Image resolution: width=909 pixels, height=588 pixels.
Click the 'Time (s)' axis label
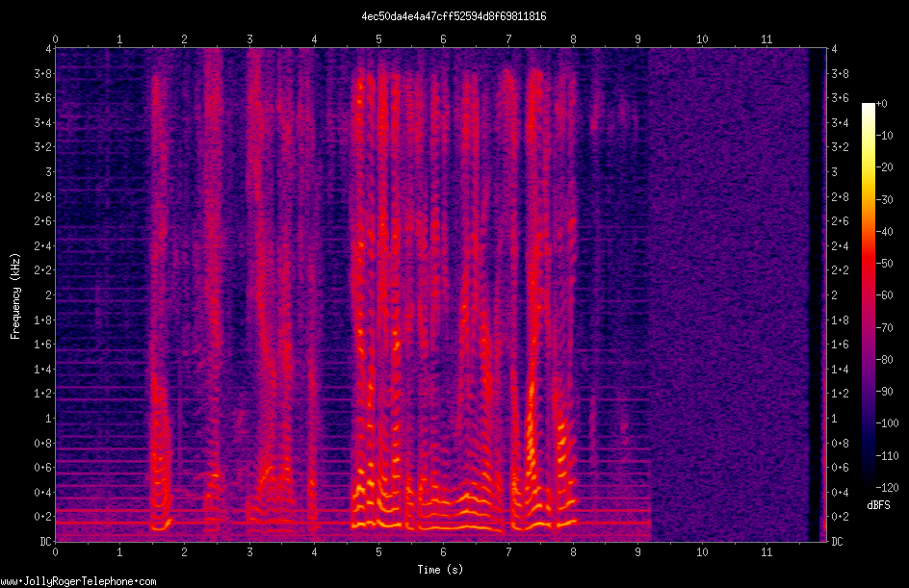tap(440, 570)
